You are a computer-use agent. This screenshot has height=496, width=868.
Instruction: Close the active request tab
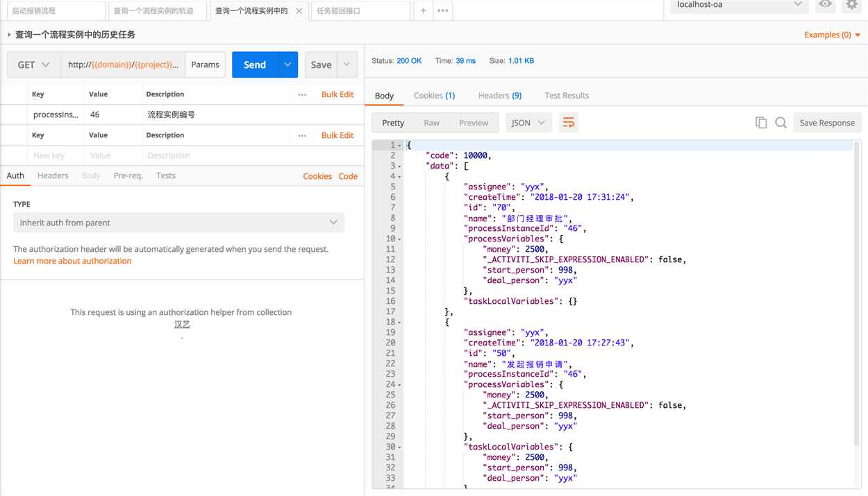(x=299, y=11)
